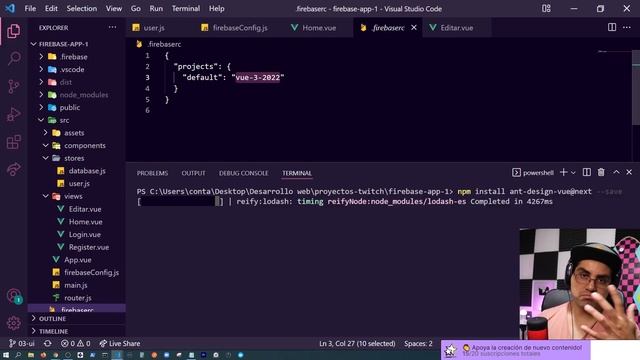Viewport: 640px width, 360px height.
Task: Add a new terminal with plus icon
Action: 563,173
